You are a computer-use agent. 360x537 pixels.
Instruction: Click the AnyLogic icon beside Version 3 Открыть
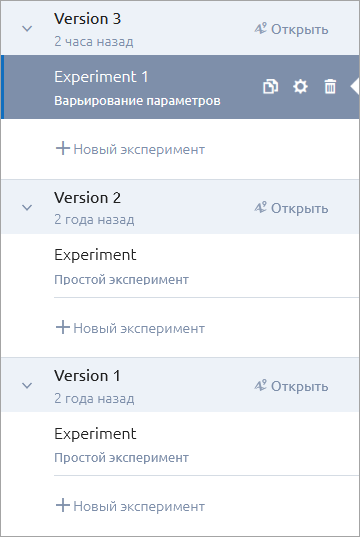(x=260, y=29)
